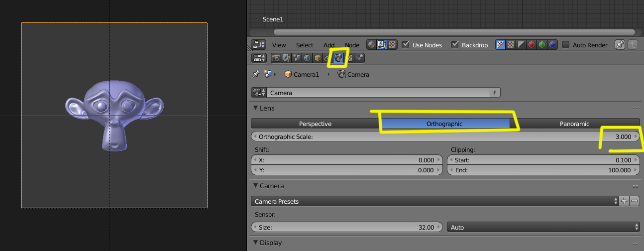Screen dimensions: 644x251
Task: Go to parent node tree
Action: coord(633,45)
